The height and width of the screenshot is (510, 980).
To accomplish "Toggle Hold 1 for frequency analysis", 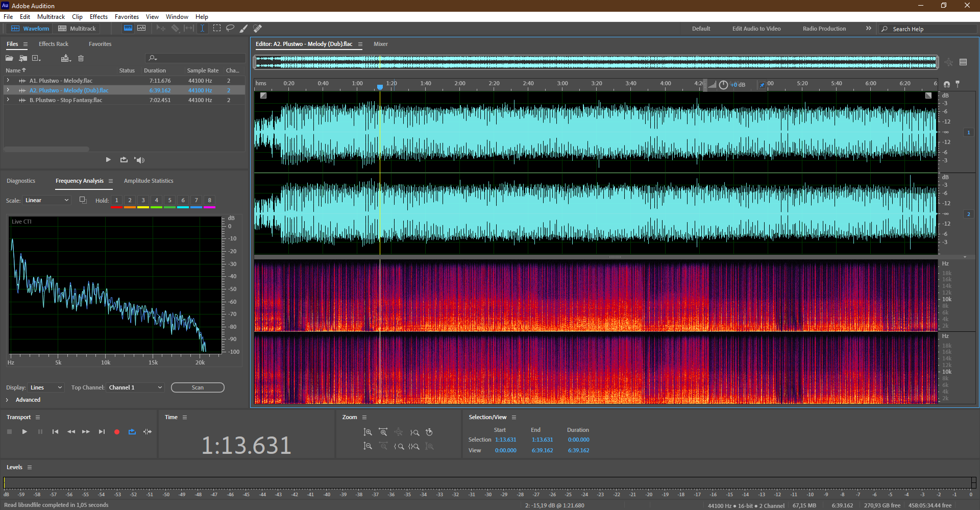I will 116,201.
